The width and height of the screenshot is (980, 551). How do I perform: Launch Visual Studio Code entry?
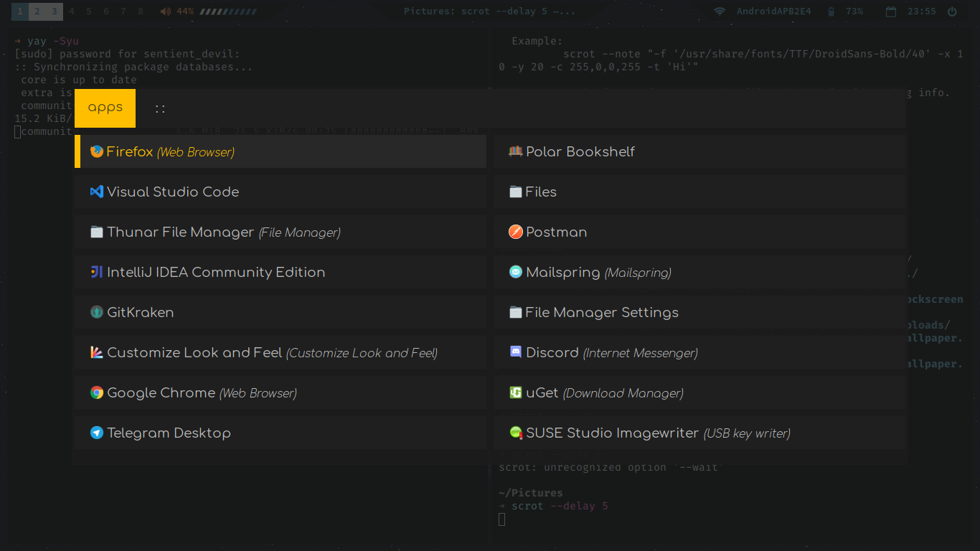coord(281,192)
